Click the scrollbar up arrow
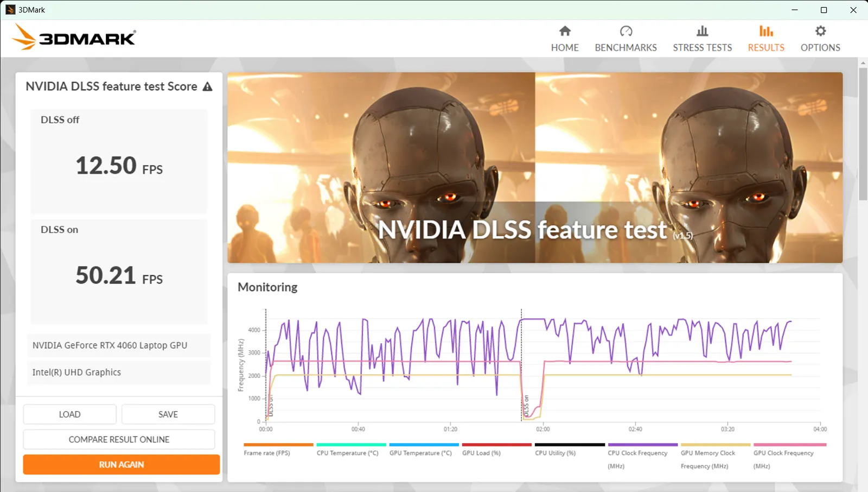Viewport: 868px width, 492px height. 863,63
